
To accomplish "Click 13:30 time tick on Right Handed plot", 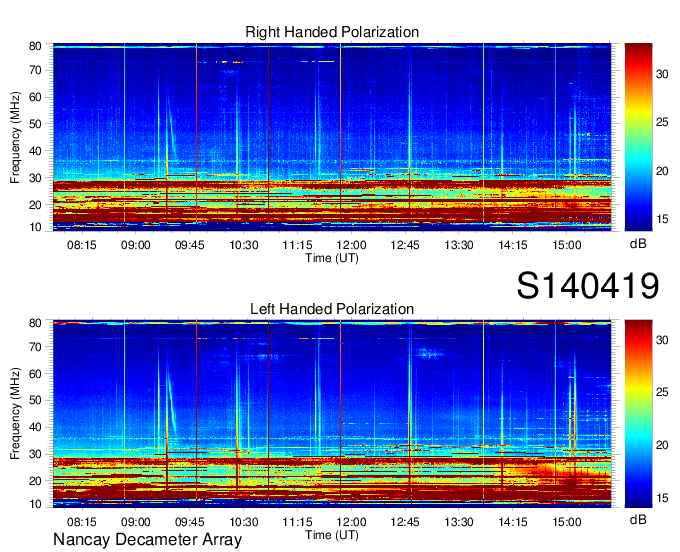I will tap(459, 245).
